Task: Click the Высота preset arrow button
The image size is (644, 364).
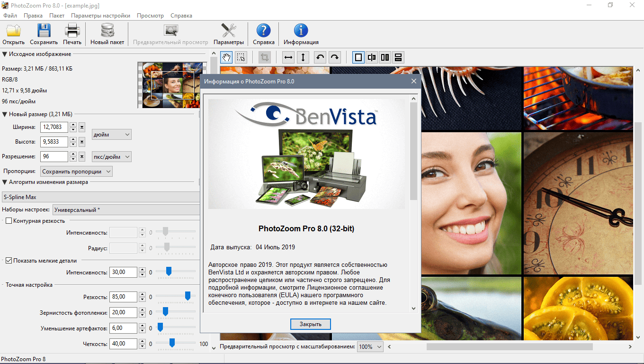Action: [82, 142]
